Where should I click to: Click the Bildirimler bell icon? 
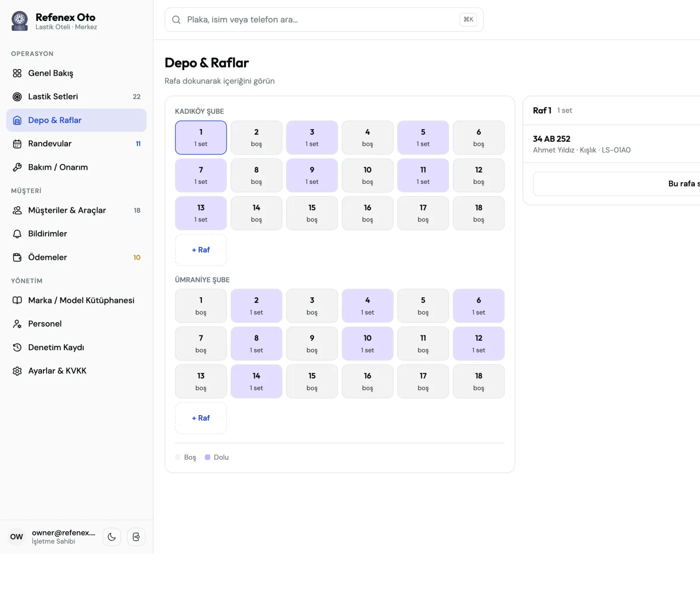pyautogui.click(x=17, y=234)
